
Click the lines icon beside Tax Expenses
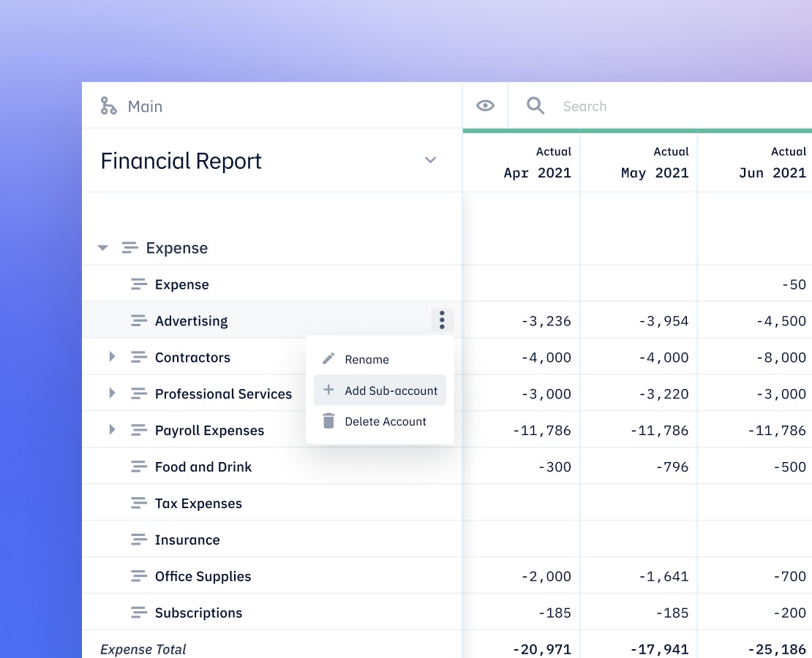tap(139, 503)
